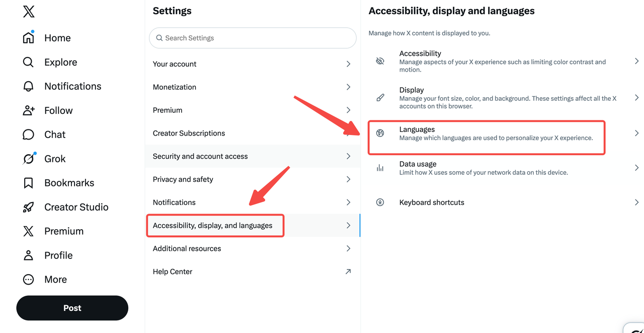
Task: Click the Post button
Action: (x=72, y=308)
